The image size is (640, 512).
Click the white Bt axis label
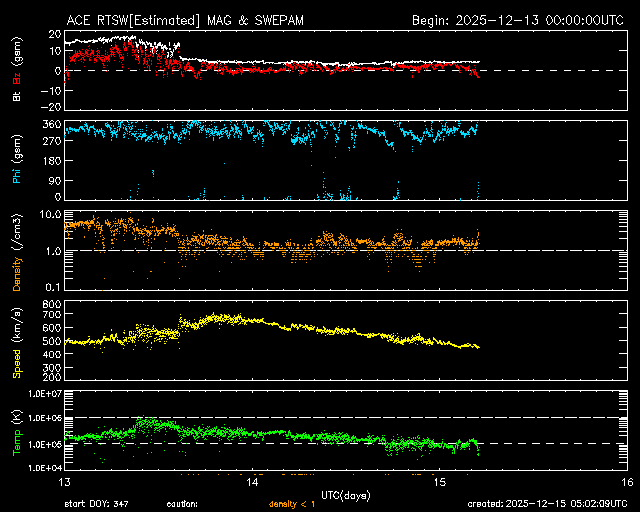point(16,96)
